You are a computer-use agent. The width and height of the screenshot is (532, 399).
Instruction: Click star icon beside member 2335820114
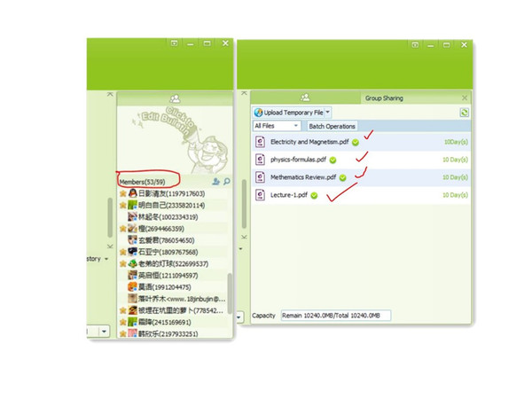pos(123,206)
